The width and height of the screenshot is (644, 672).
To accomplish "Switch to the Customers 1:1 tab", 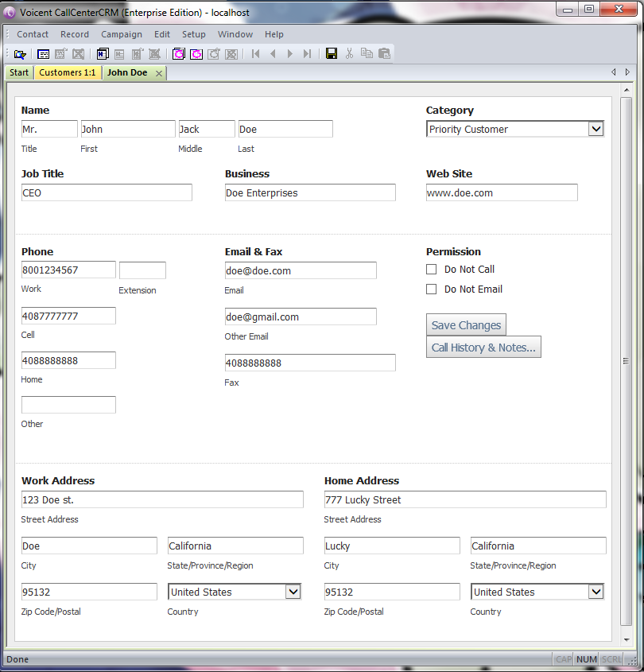I will pos(68,73).
